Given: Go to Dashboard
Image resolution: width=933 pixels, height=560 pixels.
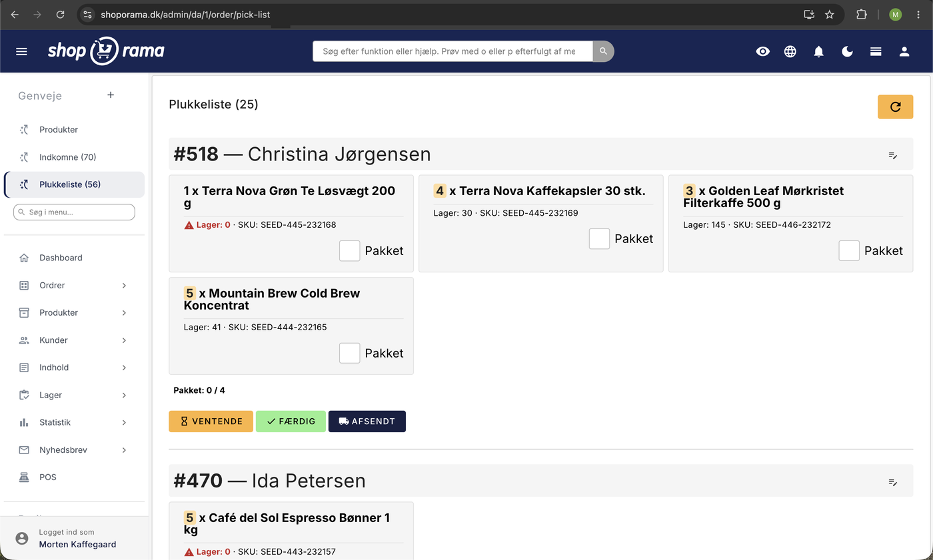Looking at the screenshot, I should coord(74,258).
